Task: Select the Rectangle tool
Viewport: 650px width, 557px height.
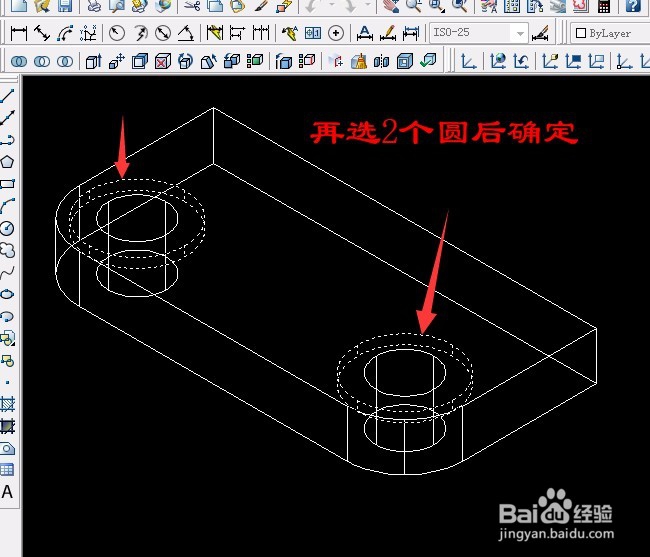Action: point(7,184)
